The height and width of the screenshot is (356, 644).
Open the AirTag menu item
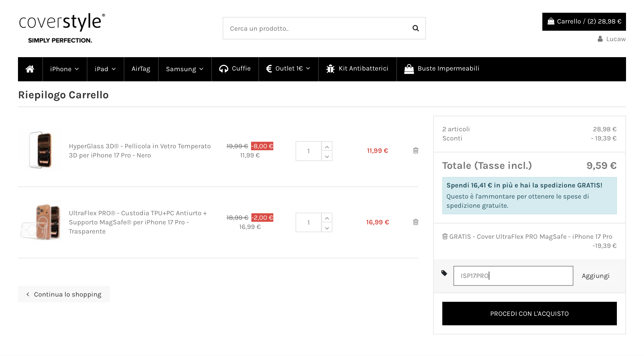tap(141, 69)
